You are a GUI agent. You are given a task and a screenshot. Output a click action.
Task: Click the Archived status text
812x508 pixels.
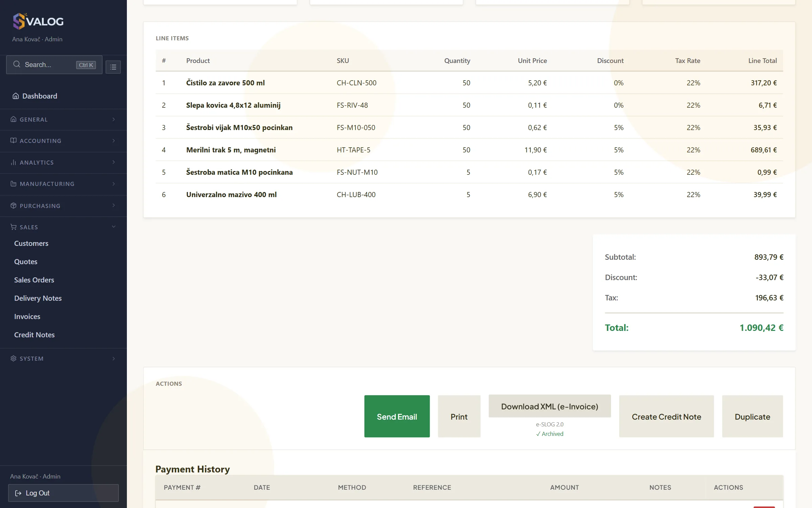[549, 434]
